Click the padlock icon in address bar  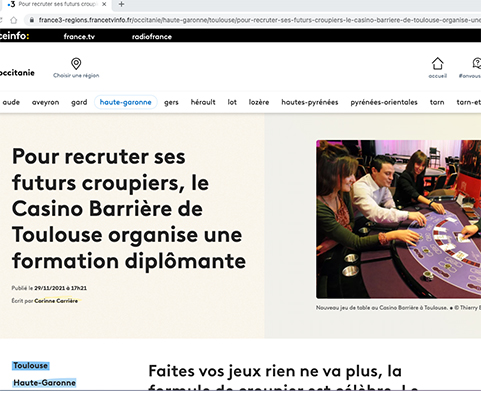tap(32, 20)
